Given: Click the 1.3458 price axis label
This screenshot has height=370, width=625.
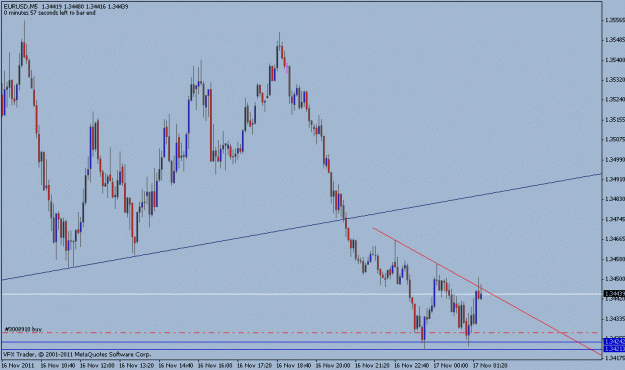Looking at the screenshot, I should click(x=615, y=259).
